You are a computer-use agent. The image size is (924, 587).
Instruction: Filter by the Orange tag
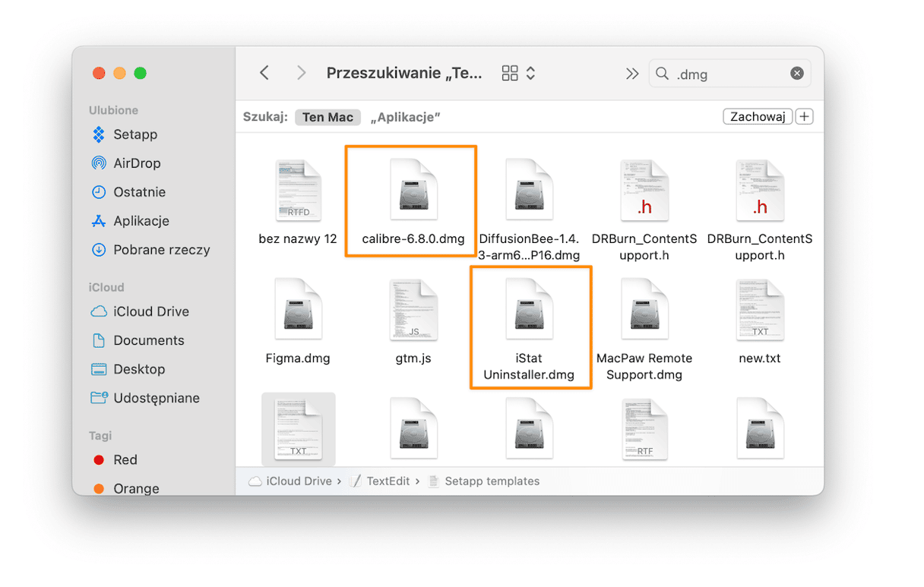pos(125,488)
